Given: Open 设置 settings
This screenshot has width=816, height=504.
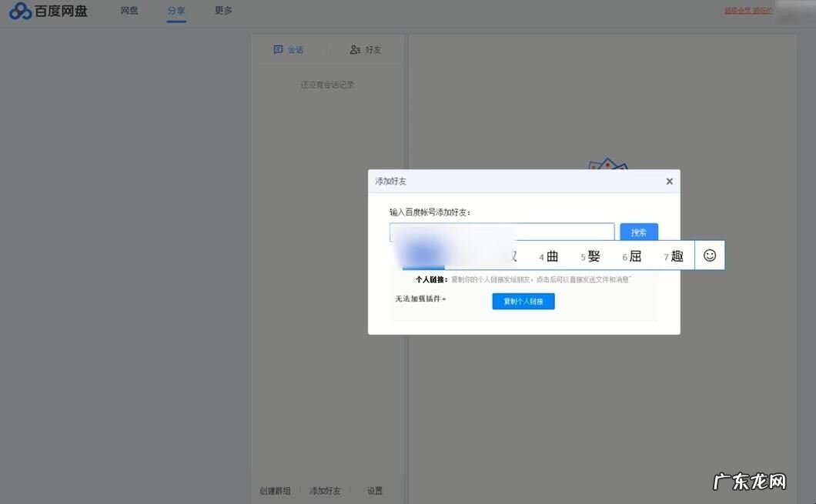Looking at the screenshot, I should coord(374,490).
